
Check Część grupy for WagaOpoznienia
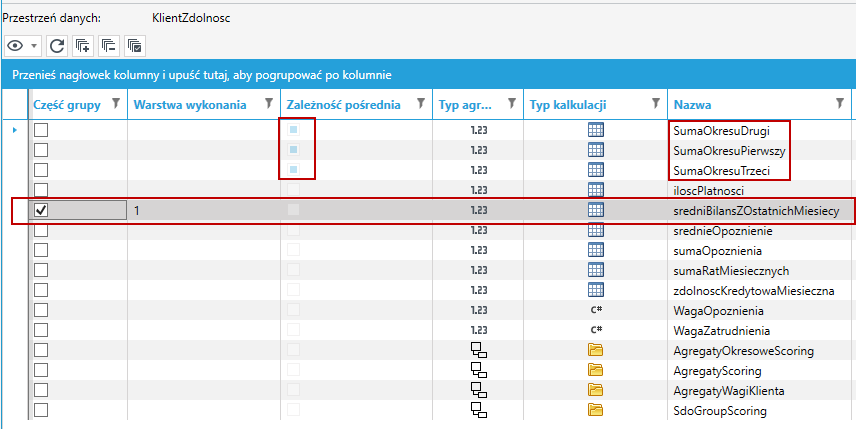(x=41, y=310)
